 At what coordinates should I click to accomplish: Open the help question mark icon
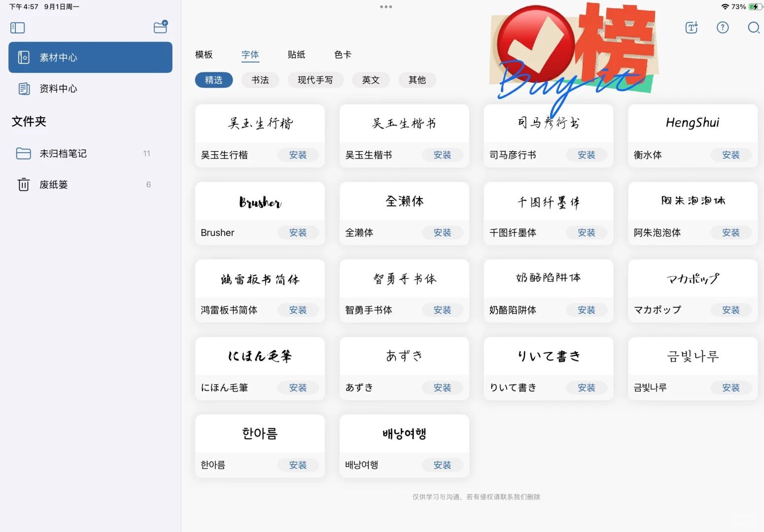[x=723, y=28]
